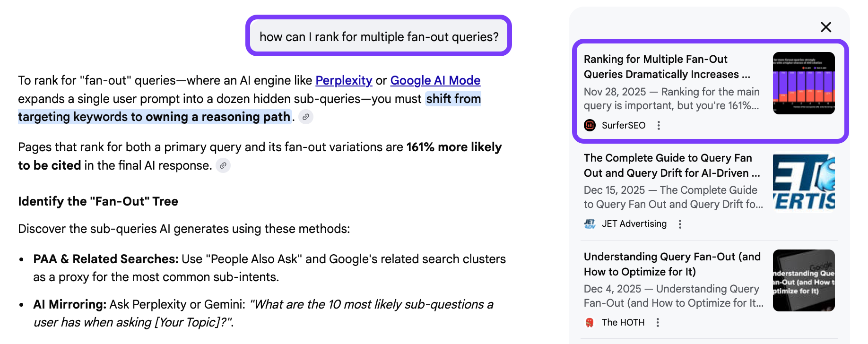Click the highlighted 'shift from targeting keywords' text
The image size is (868, 344).
[154, 117]
